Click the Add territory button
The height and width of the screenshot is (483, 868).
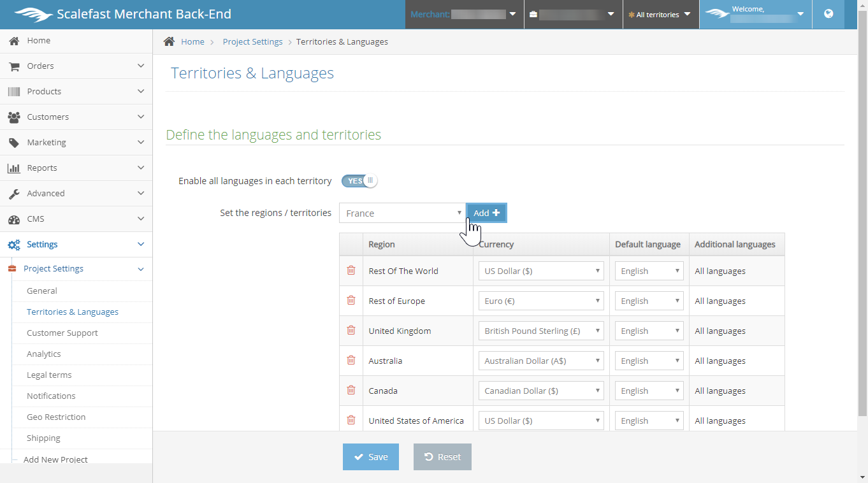pos(486,213)
